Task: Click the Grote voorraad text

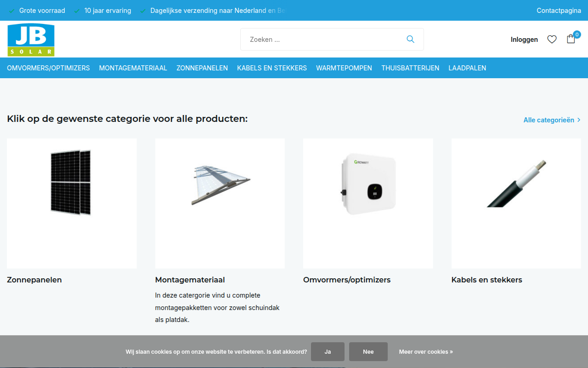Action: (x=42, y=11)
